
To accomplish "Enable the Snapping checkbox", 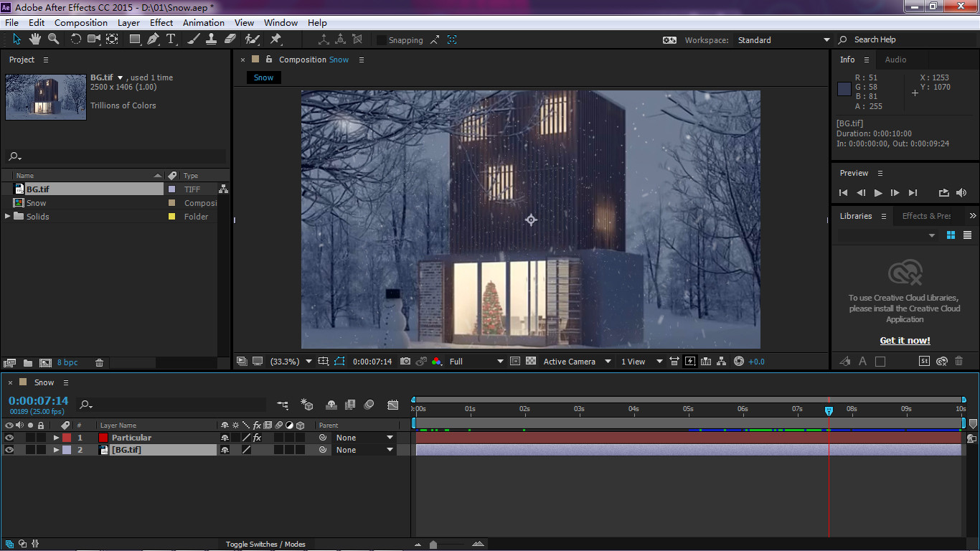I will click(382, 40).
